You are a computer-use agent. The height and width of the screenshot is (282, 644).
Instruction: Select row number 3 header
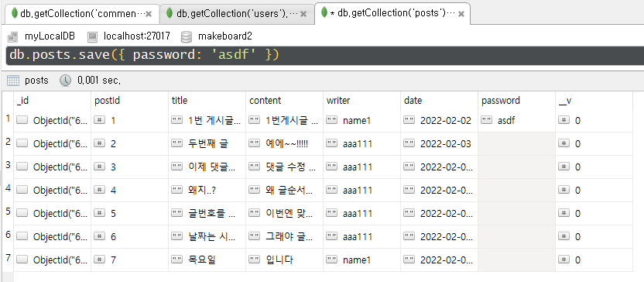tap(8, 167)
